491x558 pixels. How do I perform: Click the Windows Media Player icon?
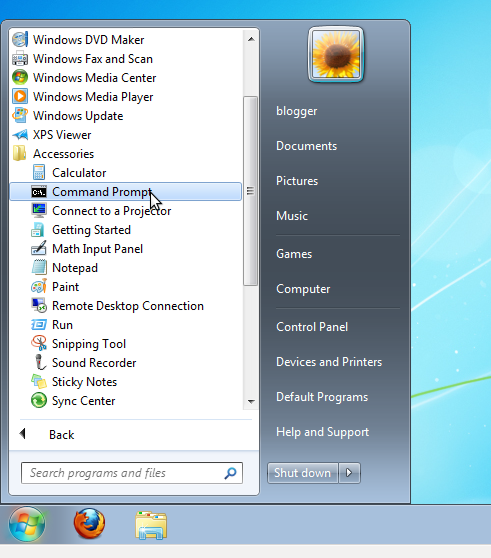point(20,96)
